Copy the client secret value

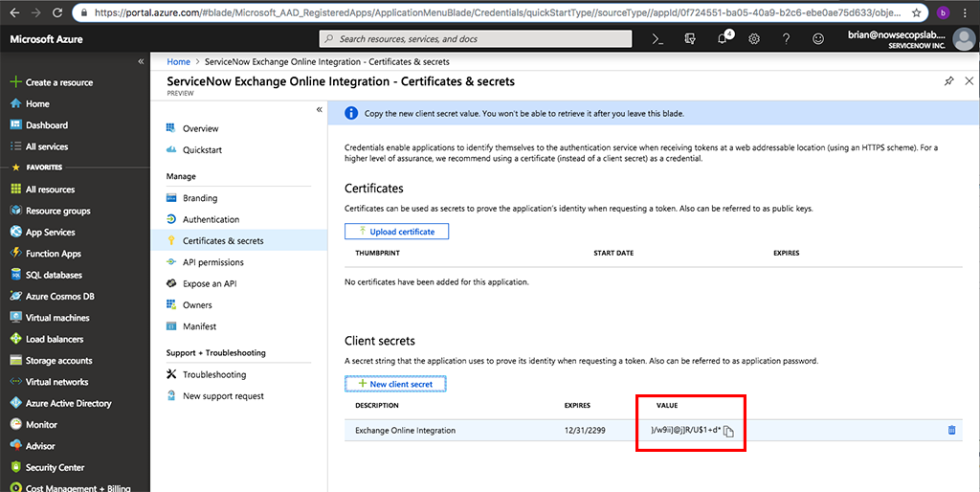point(728,431)
